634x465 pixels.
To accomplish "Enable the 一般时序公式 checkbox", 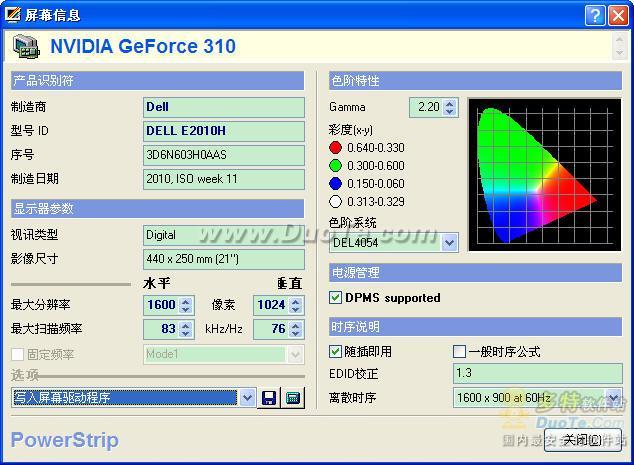I will click(459, 351).
